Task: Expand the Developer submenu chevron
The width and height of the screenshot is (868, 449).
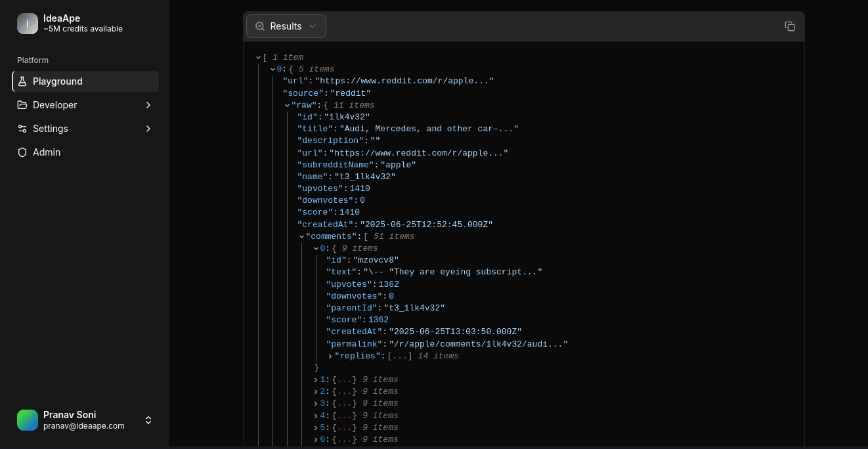Action: [148, 105]
